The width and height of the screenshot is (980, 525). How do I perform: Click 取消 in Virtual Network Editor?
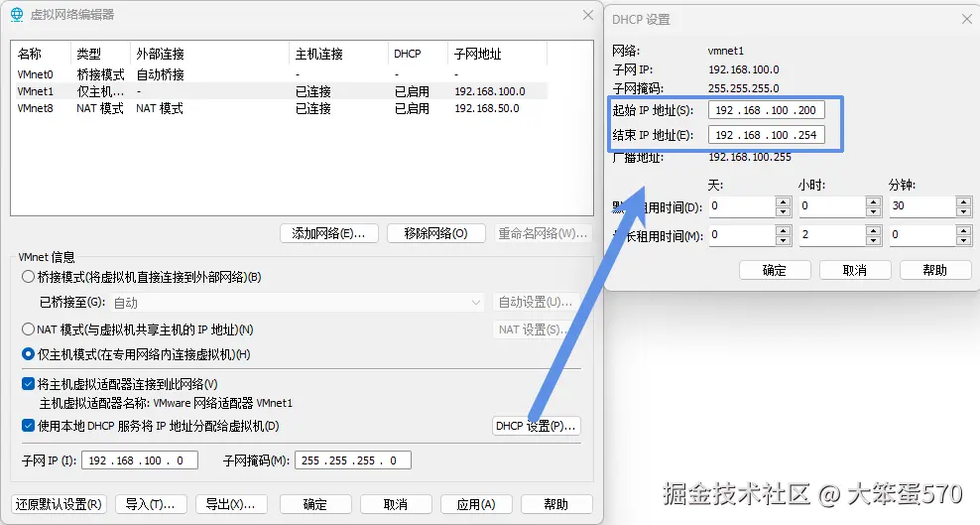pyautogui.click(x=396, y=504)
